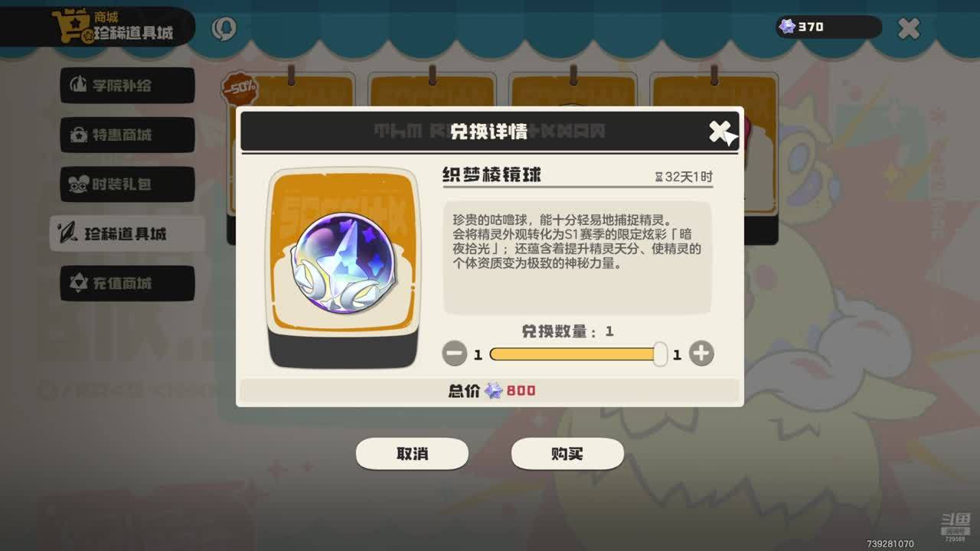Screen dimensions: 980x551
Task: Click the round icon beside shop title
Action: tap(224, 28)
